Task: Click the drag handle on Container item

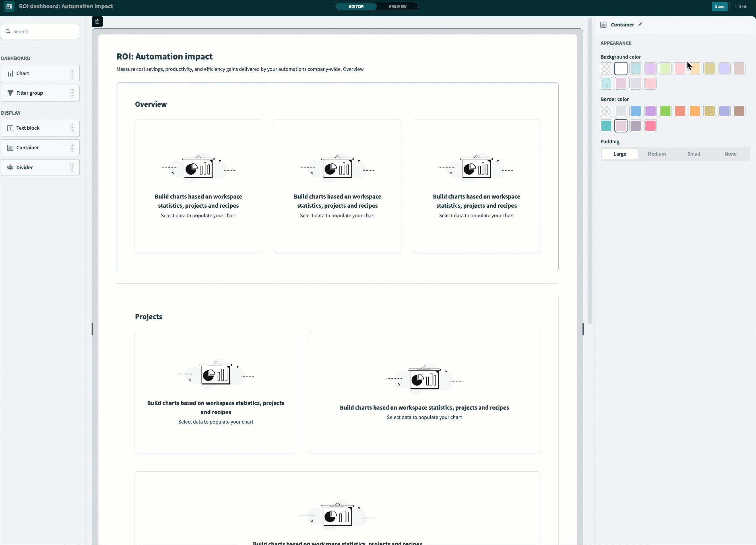Action: point(72,148)
